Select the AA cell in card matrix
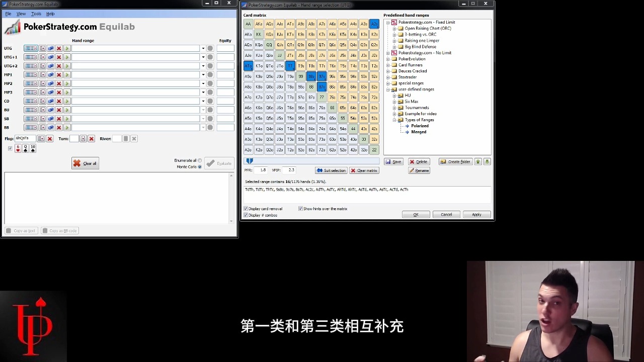 click(248, 24)
